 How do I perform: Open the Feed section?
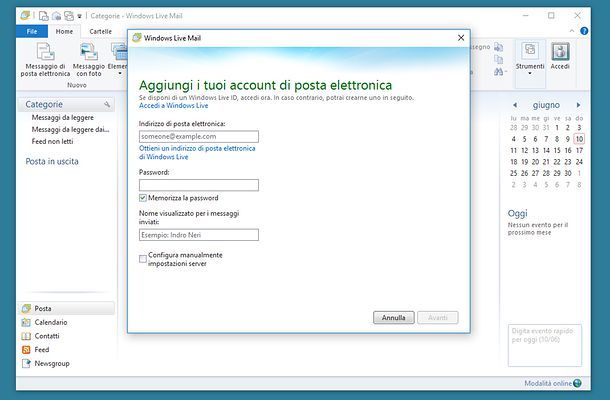coord(35,349)
